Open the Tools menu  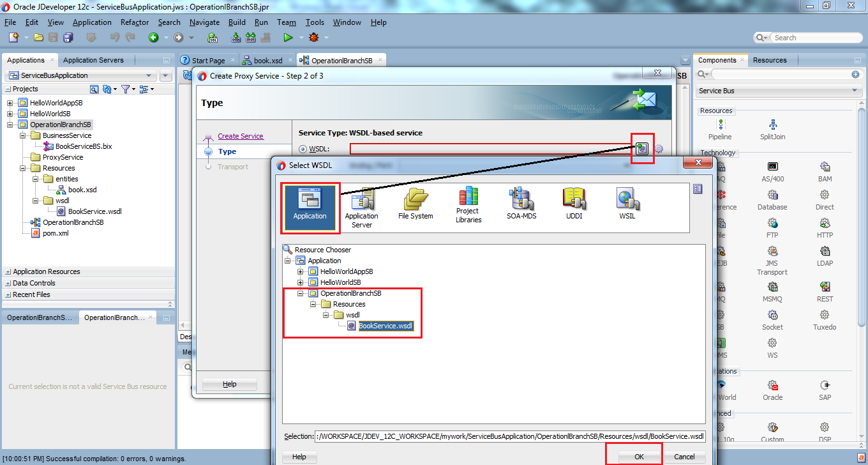tap(315, 22)
